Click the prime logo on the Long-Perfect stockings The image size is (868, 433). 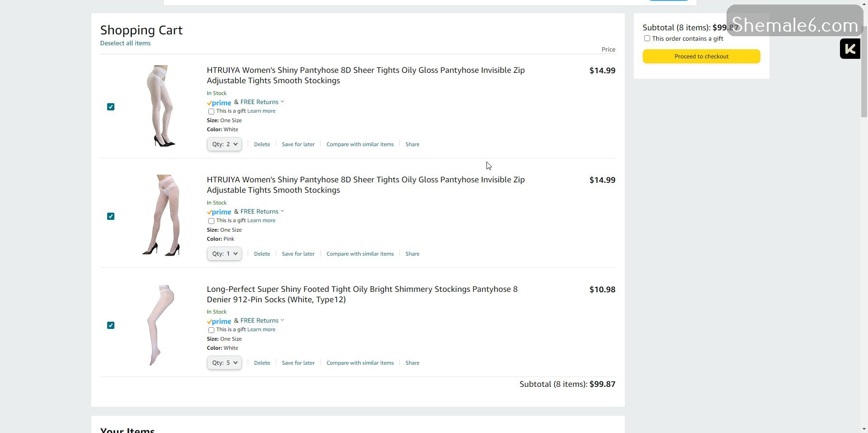click(219, 321)
